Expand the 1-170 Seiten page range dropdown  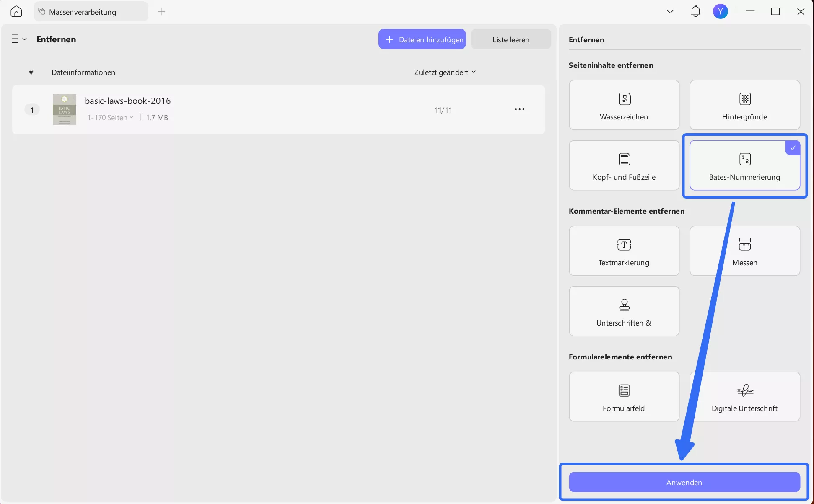111,118
